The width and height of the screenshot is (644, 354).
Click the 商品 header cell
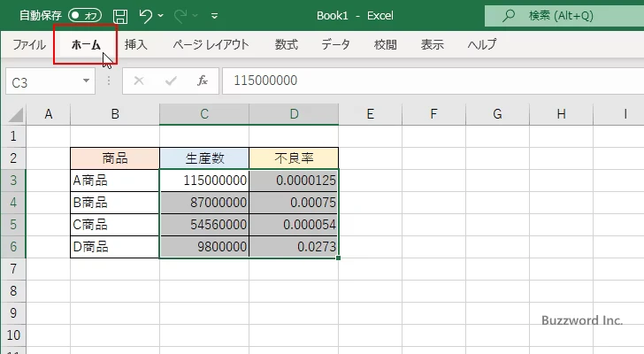coord(115,158)
